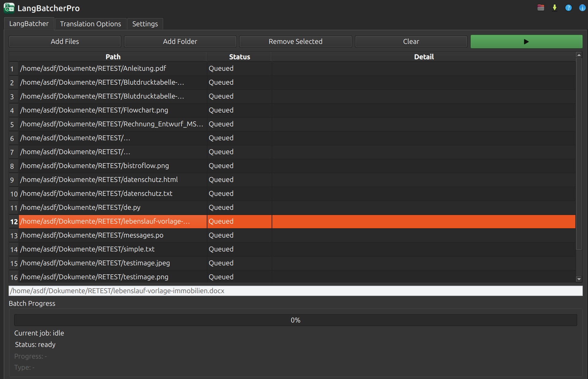Click the blue info icon
588x379 pixels.
click(582, 8)
